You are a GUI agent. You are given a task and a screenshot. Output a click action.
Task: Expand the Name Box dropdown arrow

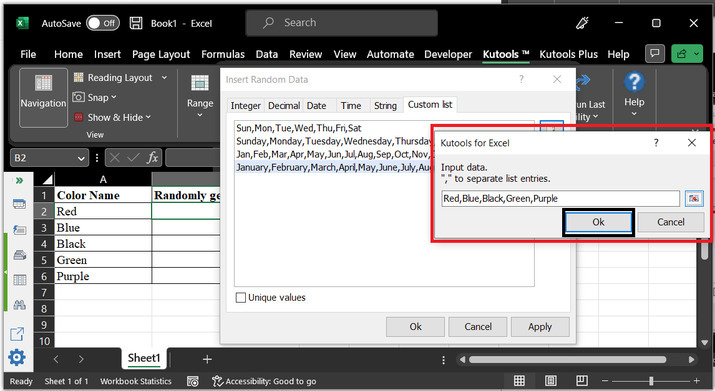point(81,158)
